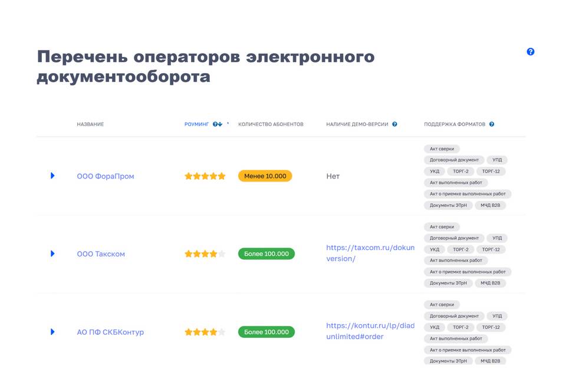The image size is (566, 392).
Task: Click the star rating for ООО Такском
Action: click(205, 254)
